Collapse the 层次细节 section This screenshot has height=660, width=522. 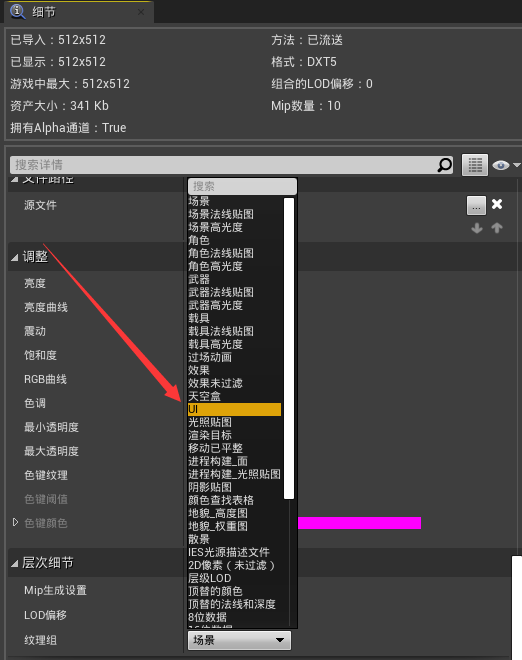[15, 563]
